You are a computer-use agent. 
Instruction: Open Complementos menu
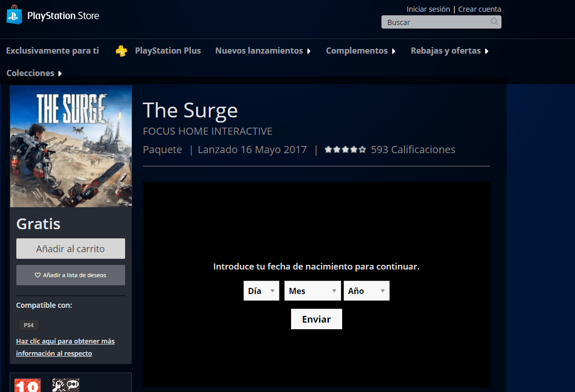pyautogui.click(x=357, y=51)
